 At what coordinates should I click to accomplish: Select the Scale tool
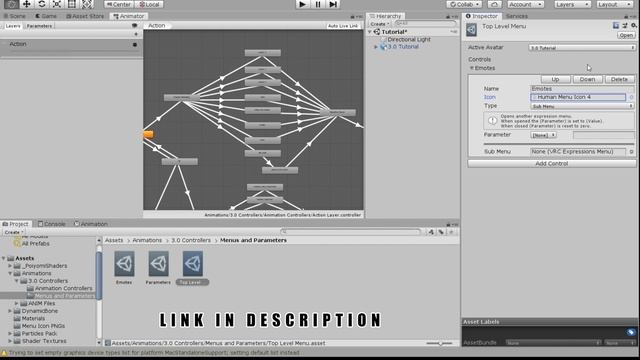coord(57,4)
